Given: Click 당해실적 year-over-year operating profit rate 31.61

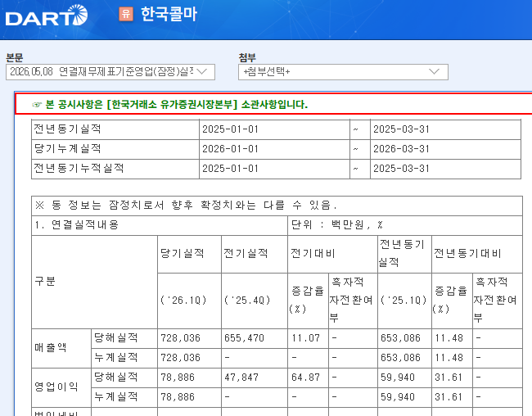Looking at the screenshot, I should (449, 378).
